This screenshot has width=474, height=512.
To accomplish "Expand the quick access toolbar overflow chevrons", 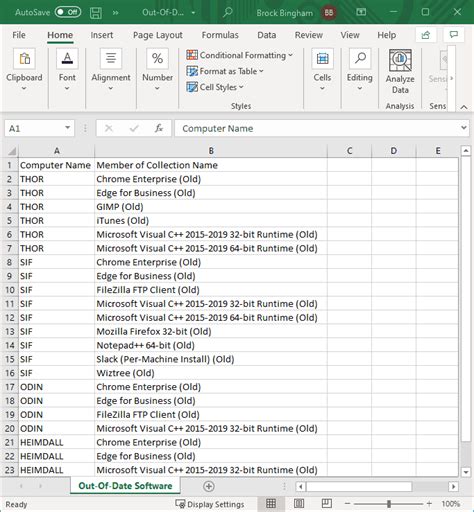I will click(115, 13).
